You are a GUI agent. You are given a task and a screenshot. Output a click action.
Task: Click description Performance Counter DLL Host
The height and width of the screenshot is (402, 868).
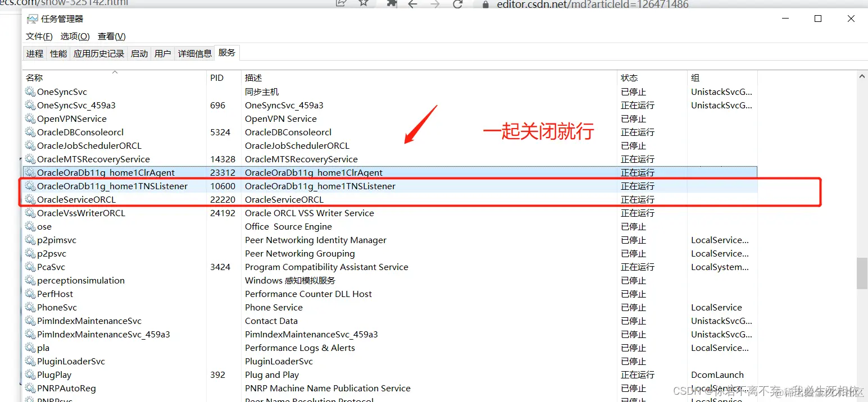click(x=308, y=294)
